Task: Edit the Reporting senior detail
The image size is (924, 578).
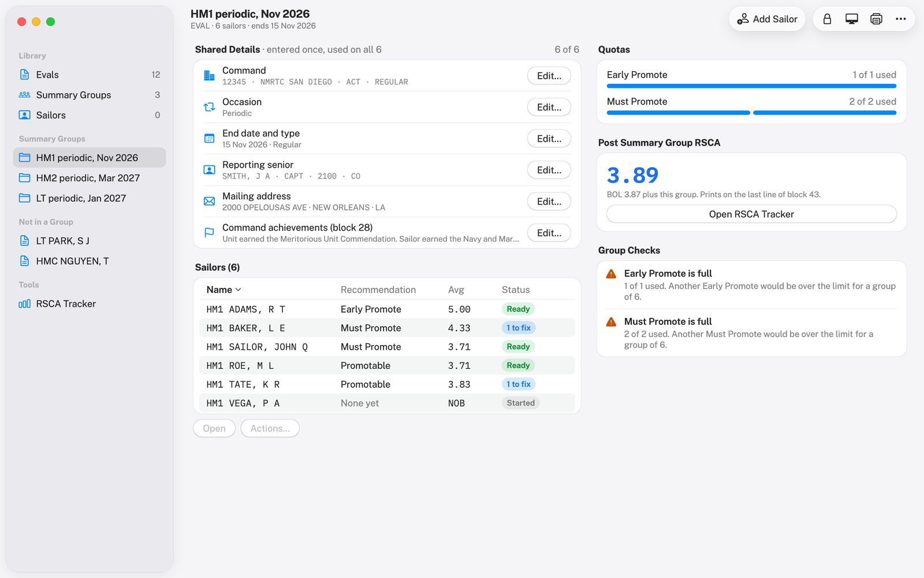Action: pyautogui.click(x=549, y=170)
